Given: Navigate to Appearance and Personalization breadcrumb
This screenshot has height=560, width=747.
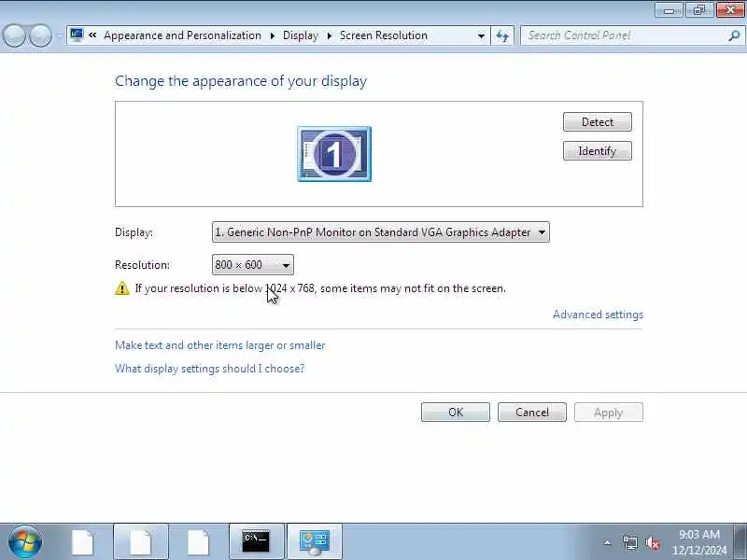Looking at the screenshot, I should coord(182,35).
